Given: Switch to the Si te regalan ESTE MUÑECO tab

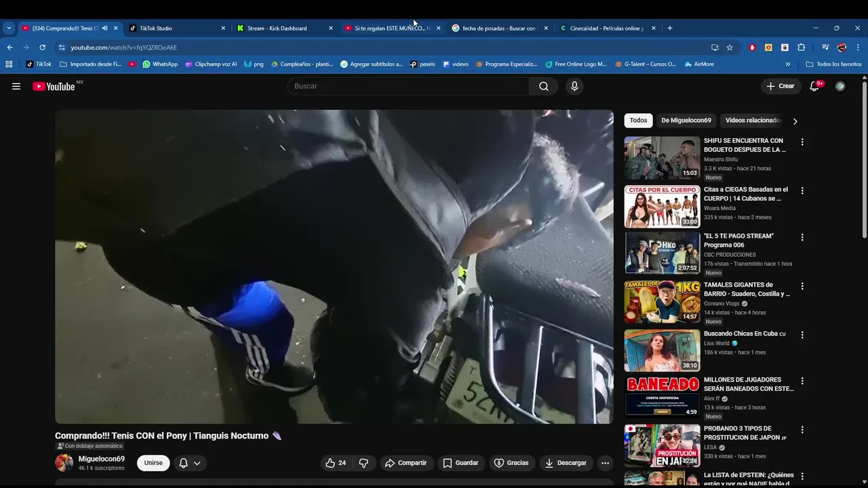Looking at the screenshot, I should tap(392, 28).
